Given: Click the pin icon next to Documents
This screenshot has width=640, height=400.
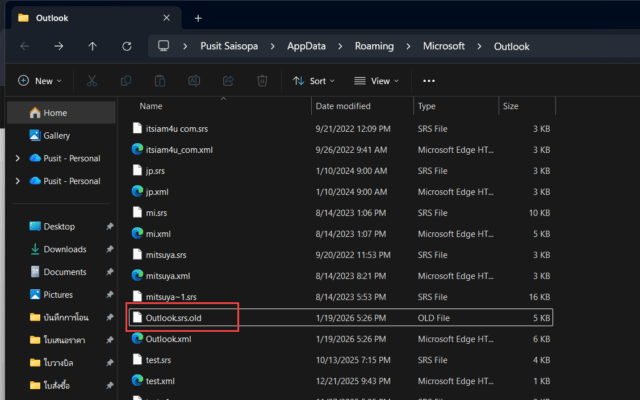Looking at the screenshot, I should 109,272.
